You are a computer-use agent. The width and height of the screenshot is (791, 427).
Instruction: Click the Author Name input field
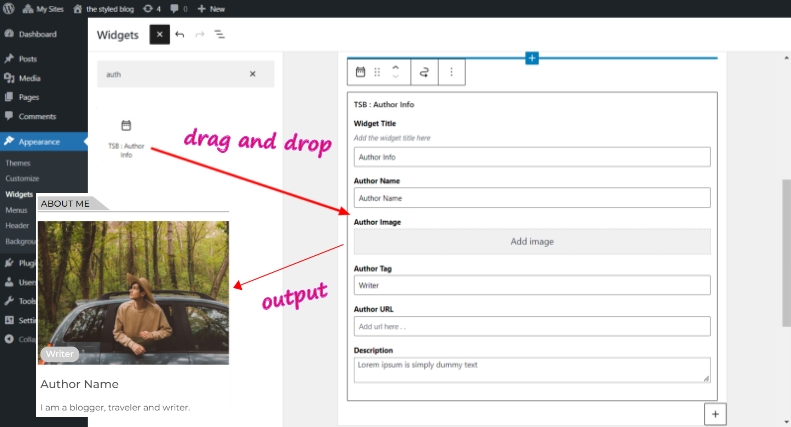tap(532, 198)
